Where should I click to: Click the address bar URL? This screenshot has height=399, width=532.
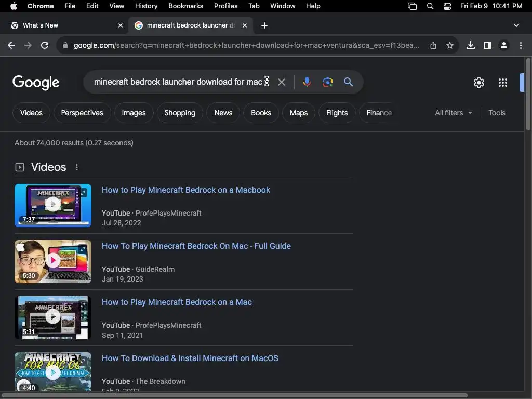246,45
